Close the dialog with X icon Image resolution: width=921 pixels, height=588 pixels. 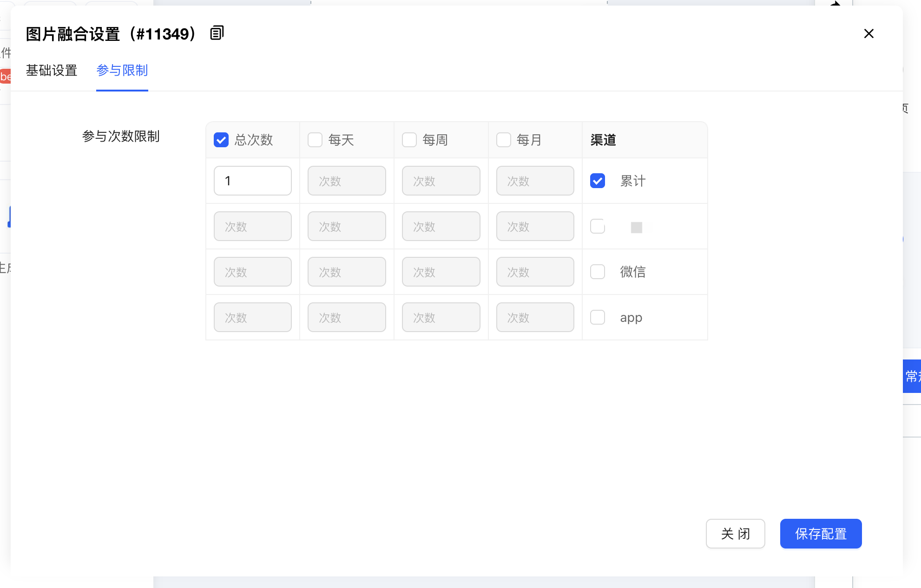(868, 33)
